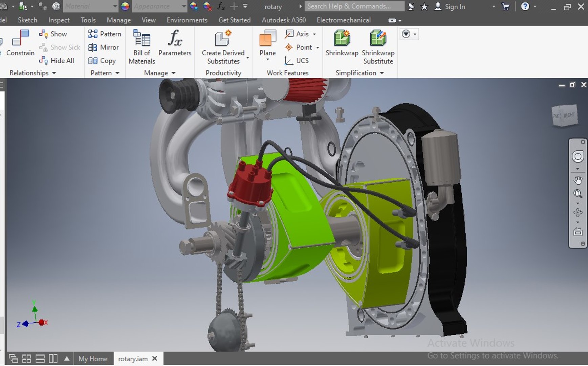This screenshot has width=588, height=366.
Task: Create a work Point
Action: tap(298, 47)
